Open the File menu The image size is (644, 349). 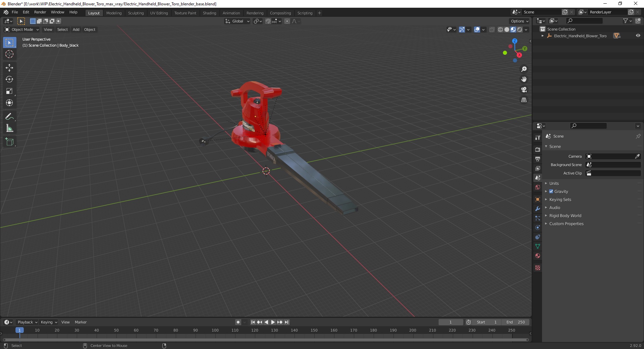point(15,12)
